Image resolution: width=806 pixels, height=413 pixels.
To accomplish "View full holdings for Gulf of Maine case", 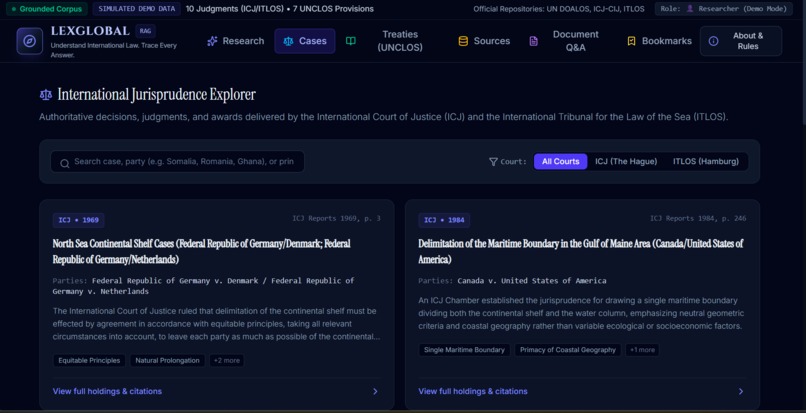I will 473,391.
